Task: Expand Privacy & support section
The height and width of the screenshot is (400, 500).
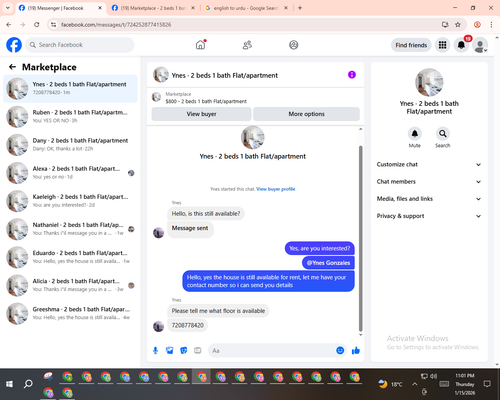Action: pyautogui.click(x=429, y=216)
